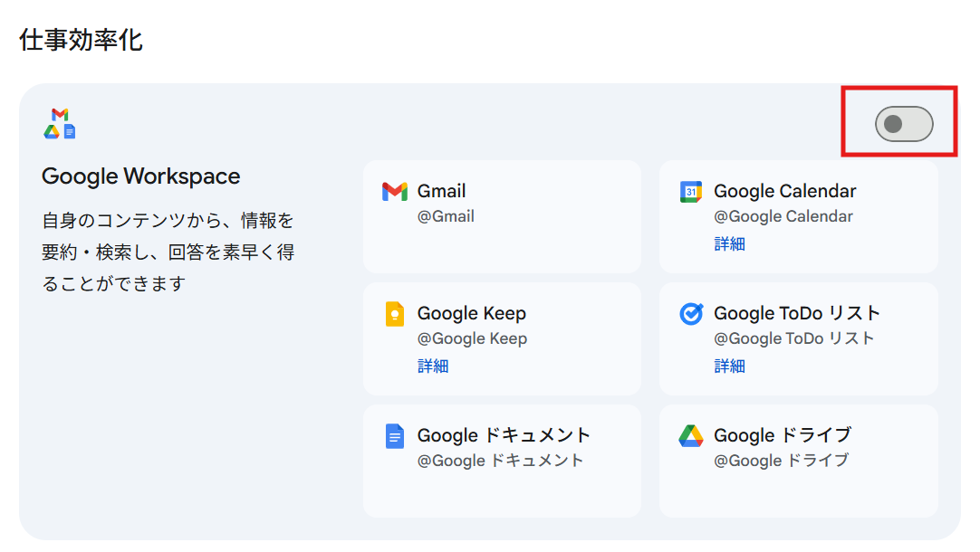980x552 pixels.
Task: Click the 仕事効率化 section heading
Action: pyautogui.click(x=81, y=40)
